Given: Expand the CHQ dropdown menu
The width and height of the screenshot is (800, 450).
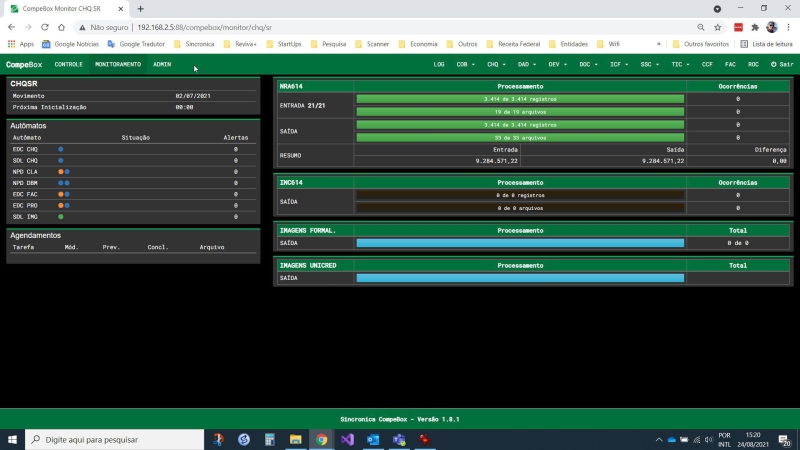Looking at the screenshot, I should coord(496,64).
